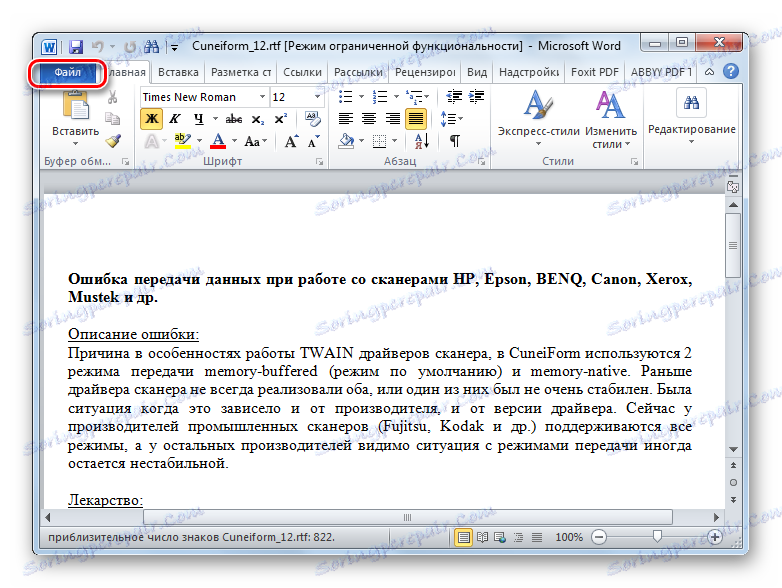Toggle Underline formatting
This screenshot has width=782, height=588.
coord(198,119)
